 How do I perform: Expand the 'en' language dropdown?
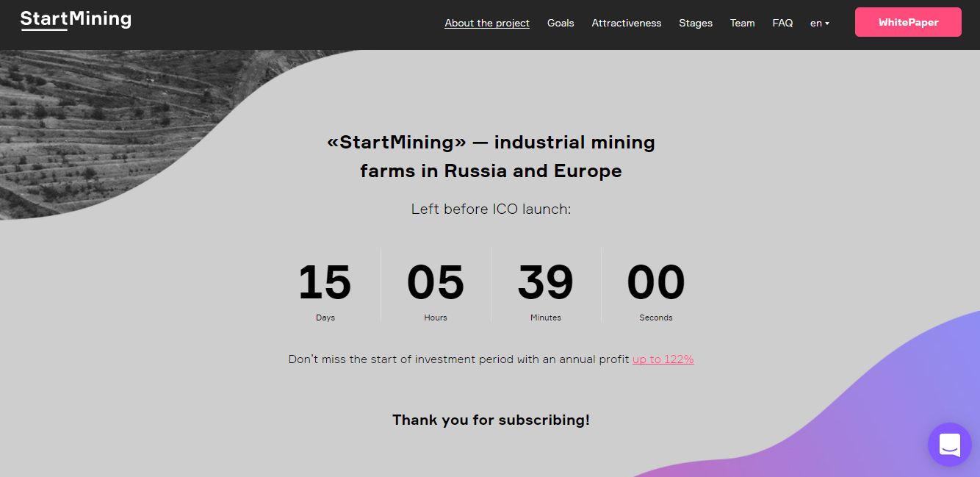click(819, 23)
